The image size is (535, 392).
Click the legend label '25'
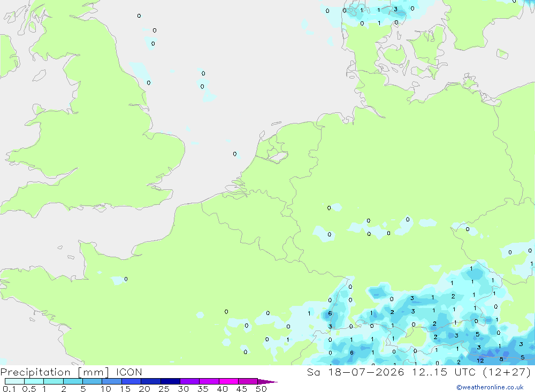164,389
